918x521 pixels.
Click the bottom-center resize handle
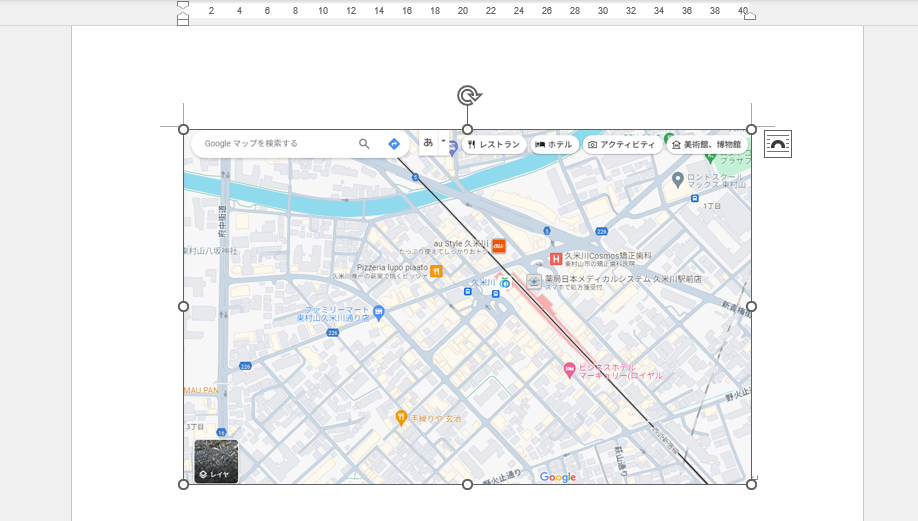click(467, 485)
